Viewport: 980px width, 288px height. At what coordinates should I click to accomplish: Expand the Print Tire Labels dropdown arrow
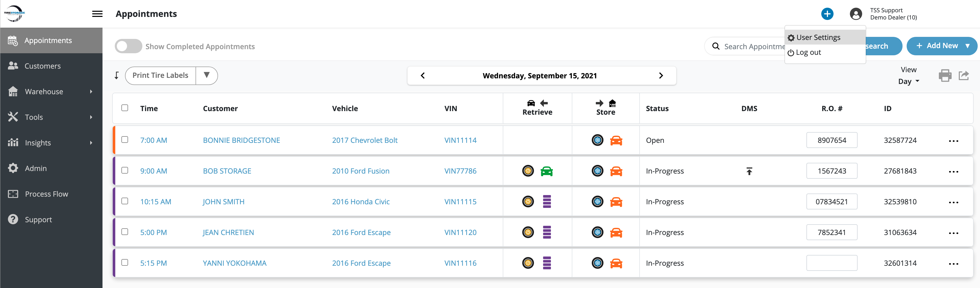click(x=207, y=76)
